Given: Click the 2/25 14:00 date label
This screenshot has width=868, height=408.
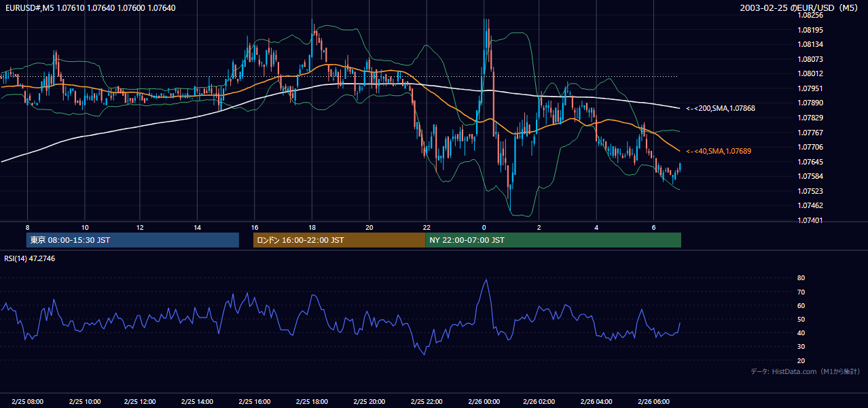Looking at the screenshot, I should pyautogui.click(x=196, y=401).
